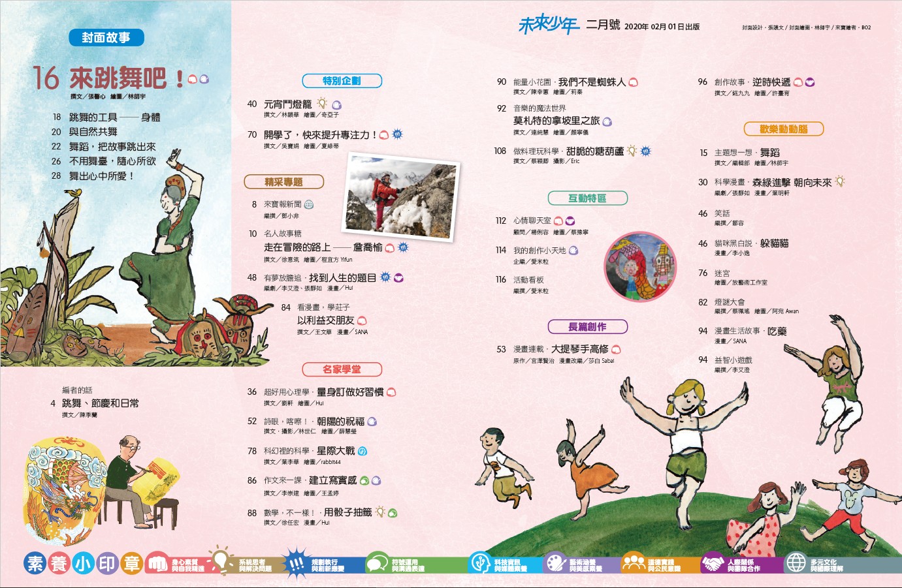Viewport: 902px width, 588px height.
Task: Open the cover story 來跳舞吧 title
Action: point(118,79)
